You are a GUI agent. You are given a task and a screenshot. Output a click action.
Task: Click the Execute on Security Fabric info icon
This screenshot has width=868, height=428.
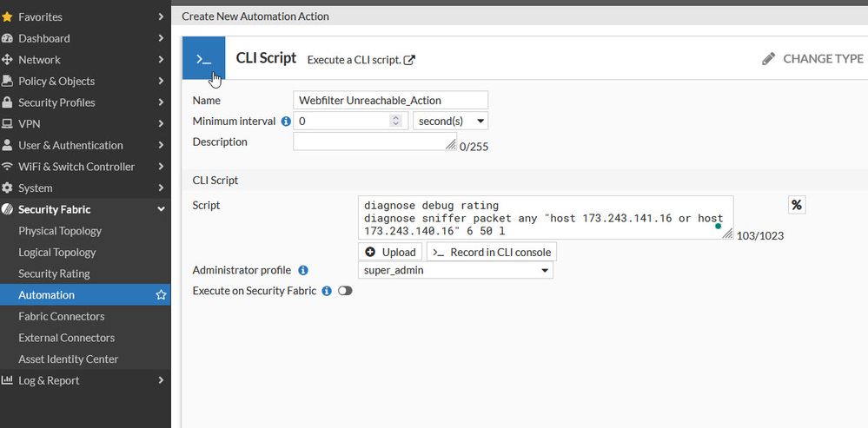tap(327, 291)
